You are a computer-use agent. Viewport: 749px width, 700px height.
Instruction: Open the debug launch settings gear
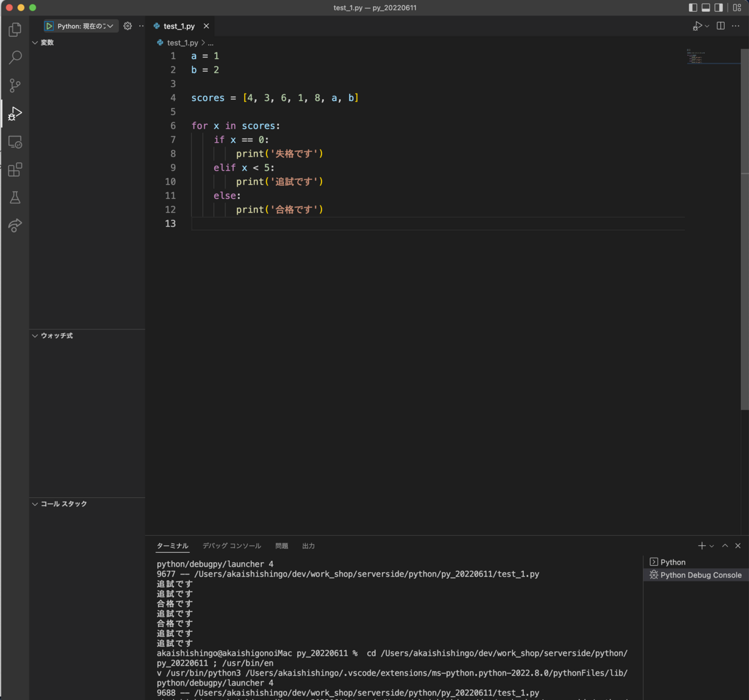(x=127, y=26)
